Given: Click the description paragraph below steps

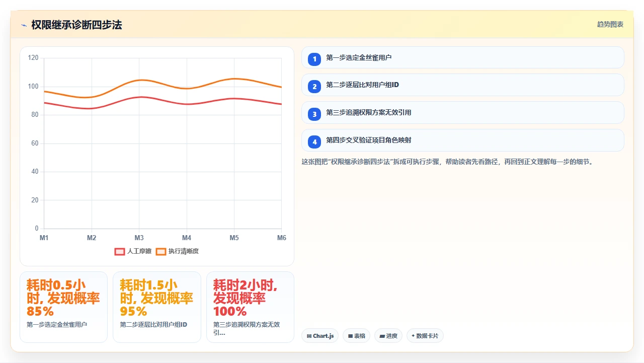Looking at the screenshot, I should click(447, 162).
